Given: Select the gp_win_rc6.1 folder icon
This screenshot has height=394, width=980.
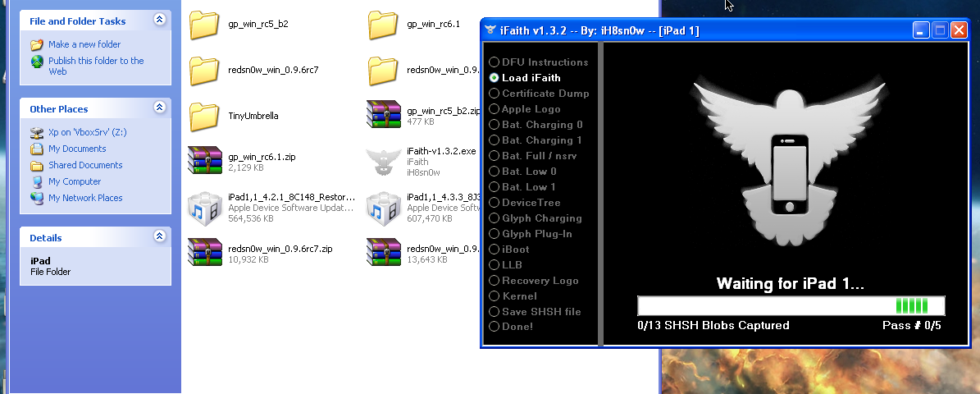Looking at the screenshot, I should (x=383, y=25).
